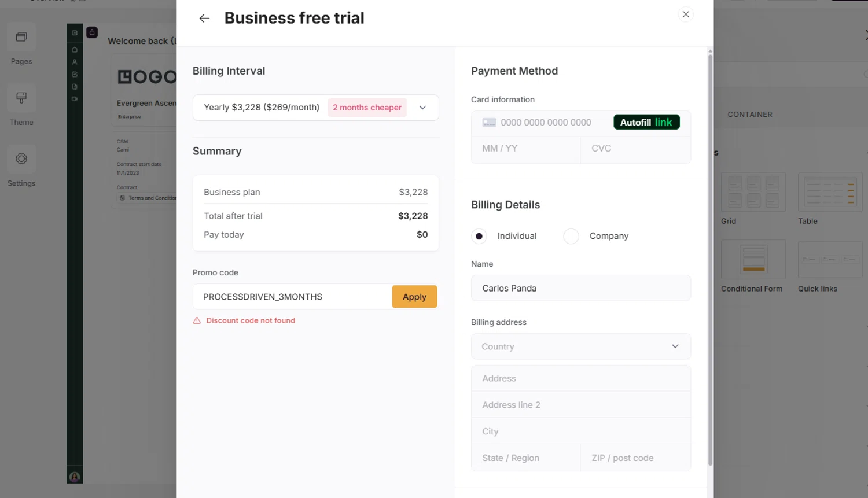Focus the CVC field
Screen dimensions: 868x498
pos(635,149)
